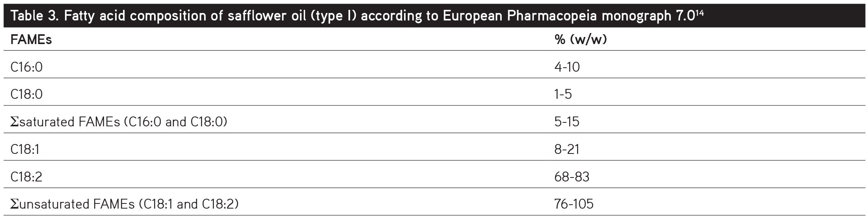Click the C16:0 row label
The image size is (868, 220).
pyautogui.click(x=26, y=67)
